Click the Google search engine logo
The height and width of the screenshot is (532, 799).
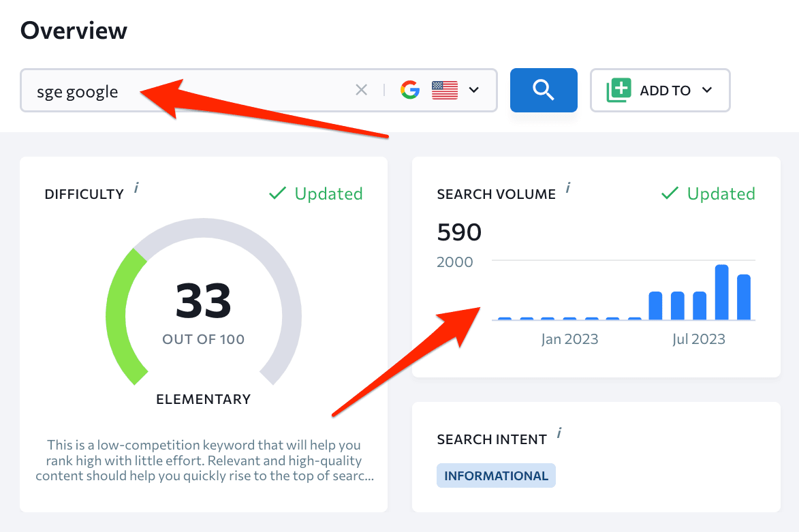(410, 90)
